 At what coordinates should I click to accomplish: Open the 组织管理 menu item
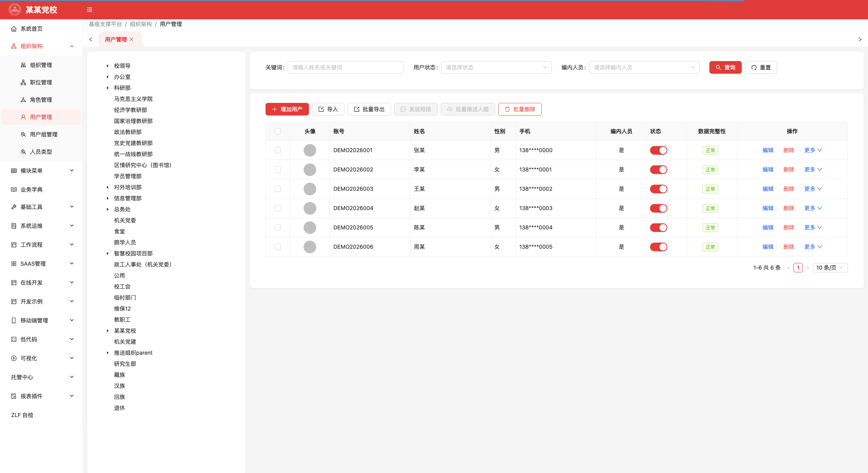coord(41,65)
